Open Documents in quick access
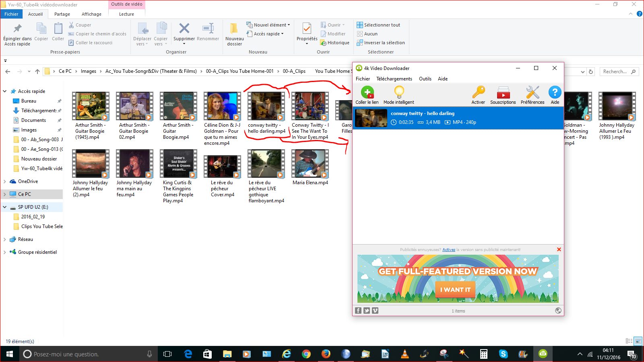Image resolution: width=644 pixels, height=362 pixels. click(x=33, y=120)
